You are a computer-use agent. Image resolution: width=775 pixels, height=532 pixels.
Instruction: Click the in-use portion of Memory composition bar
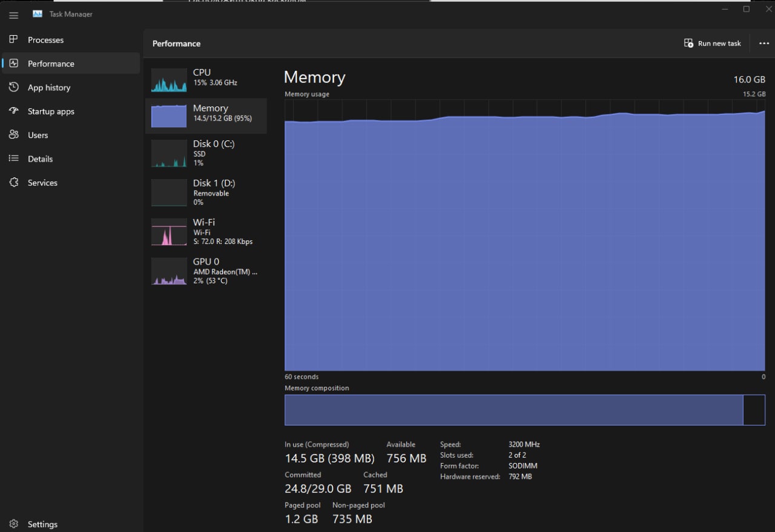pyautogui.click(x=513, y=410)
